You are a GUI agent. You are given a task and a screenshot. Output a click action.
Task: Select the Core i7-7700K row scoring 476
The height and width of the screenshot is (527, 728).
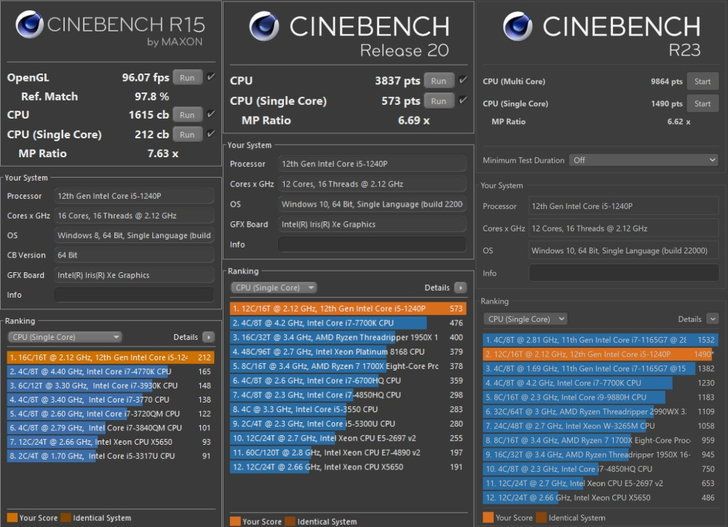348,323
